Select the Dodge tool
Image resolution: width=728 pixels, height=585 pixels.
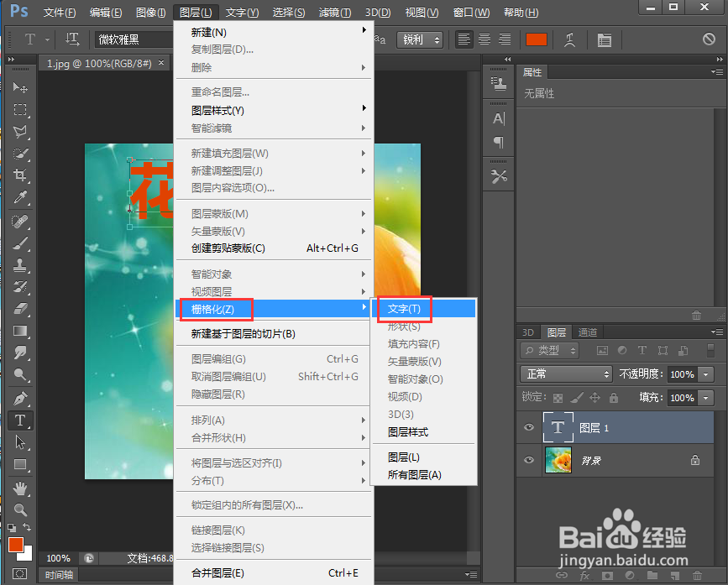(x=19, y=374)
